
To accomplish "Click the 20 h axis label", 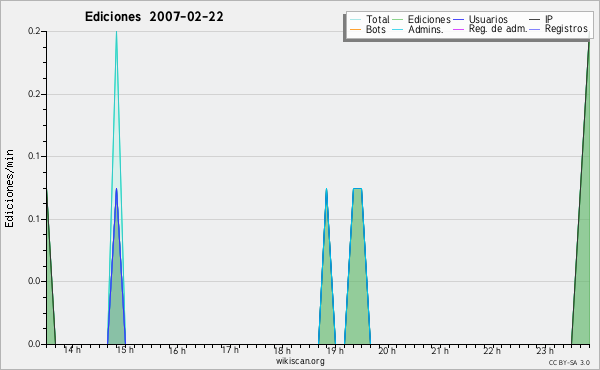I will (387, 350).
